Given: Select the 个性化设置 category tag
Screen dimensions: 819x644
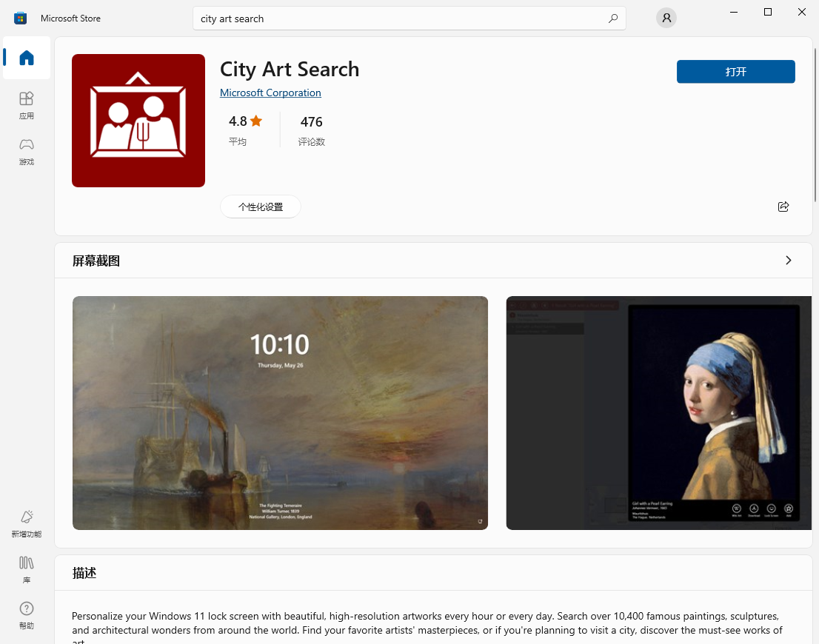Looking at the screenshot, I should 261,207.
